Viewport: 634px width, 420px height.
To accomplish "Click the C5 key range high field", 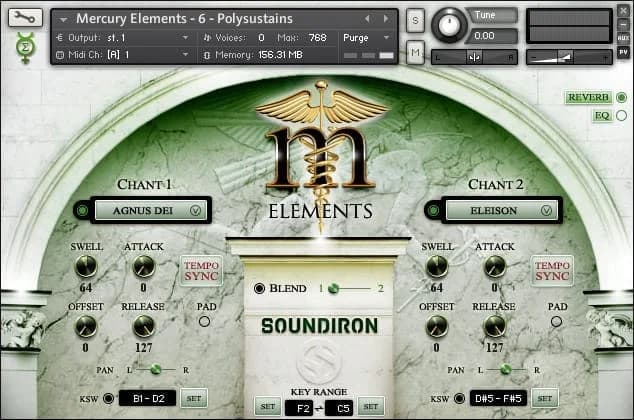I will click(340, 408).
